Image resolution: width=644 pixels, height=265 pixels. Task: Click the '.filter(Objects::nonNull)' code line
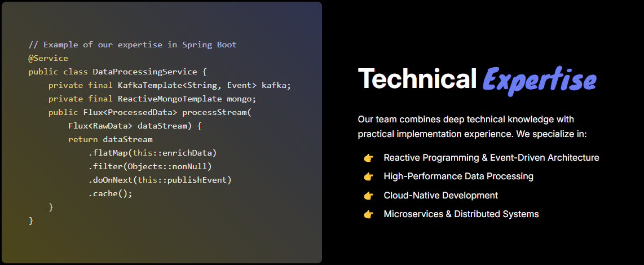coord(150,167)
